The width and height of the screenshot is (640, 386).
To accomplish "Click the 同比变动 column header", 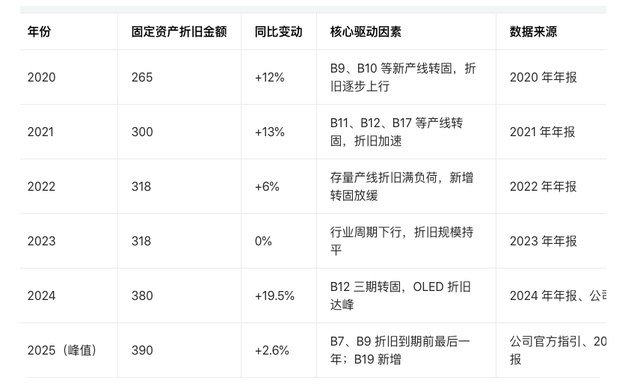I will pyautogui.click(x=278, y=32).
